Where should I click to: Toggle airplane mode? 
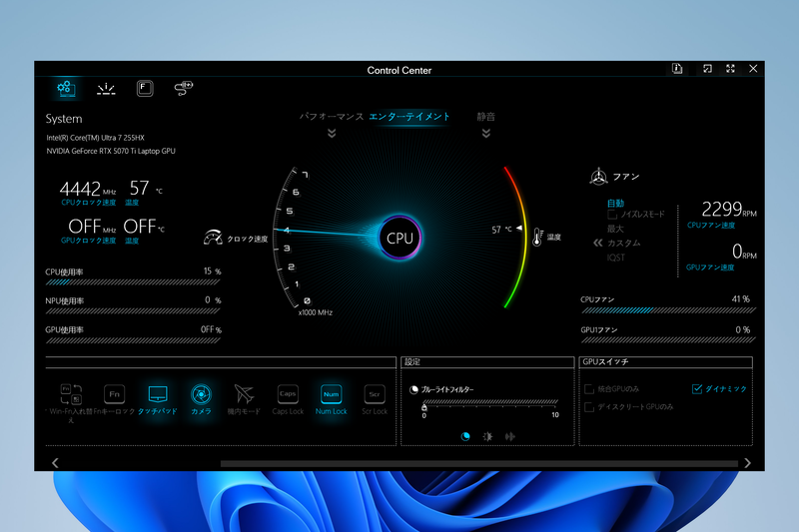tap(244, 394)
